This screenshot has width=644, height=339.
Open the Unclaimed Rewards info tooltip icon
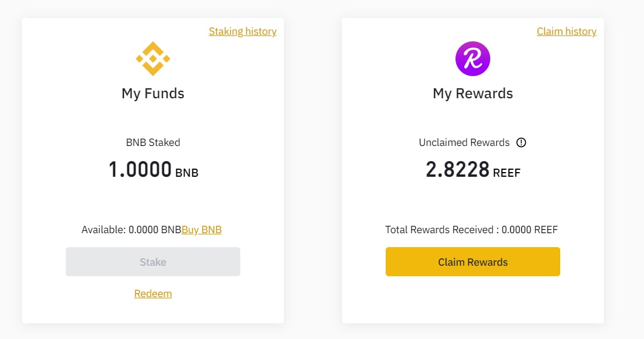coord(521,142)
